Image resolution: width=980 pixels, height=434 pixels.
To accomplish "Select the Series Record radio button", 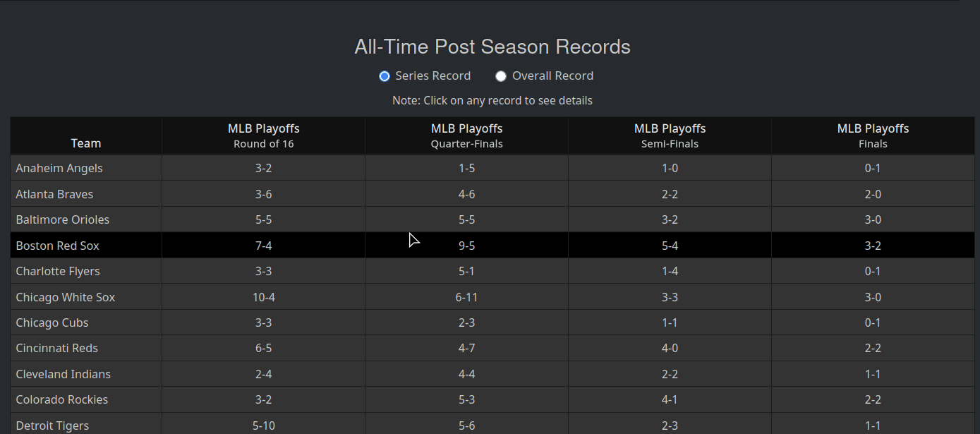I will click(385, 76).
